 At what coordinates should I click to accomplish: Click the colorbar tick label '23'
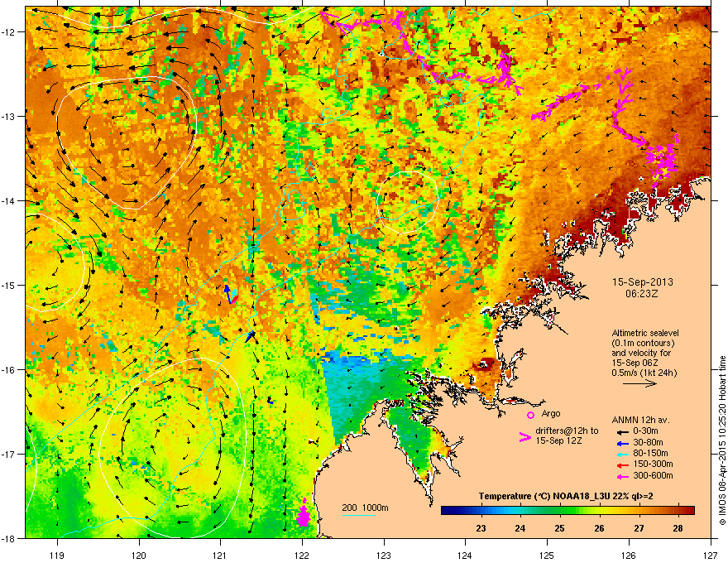pyautogui.click(x=481, y=528)
